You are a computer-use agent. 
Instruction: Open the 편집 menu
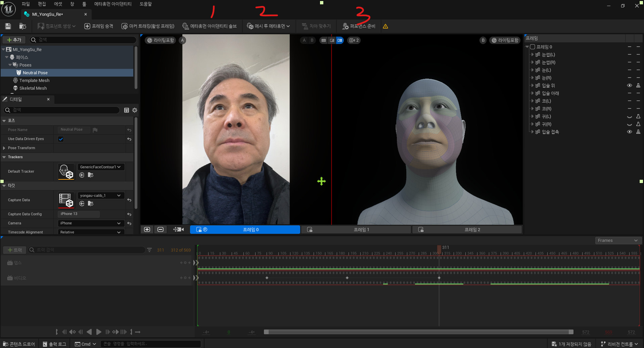(x=42, y=4)
